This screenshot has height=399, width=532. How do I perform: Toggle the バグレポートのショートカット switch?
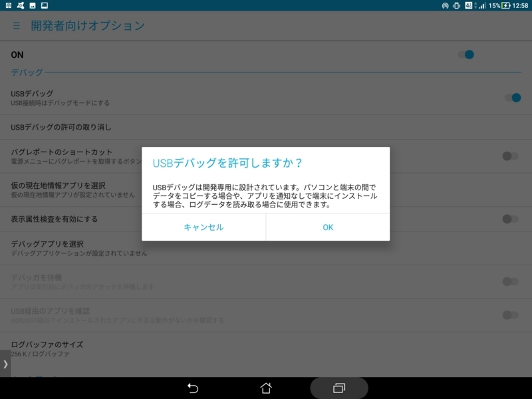[x=510, y=156]
